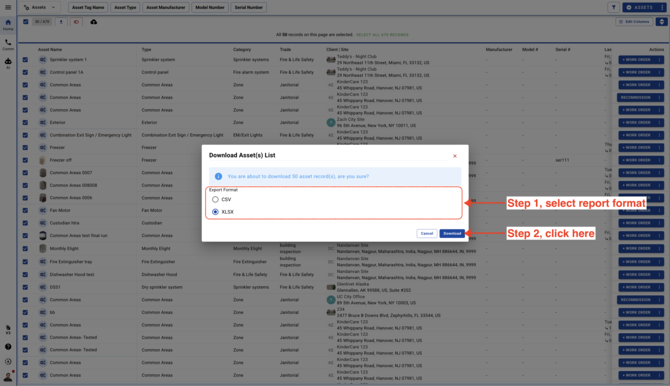Open the KB sidebar item
The height and width of the screenshot is (386, 670).
pyautogui.click(x=8, y=330)
